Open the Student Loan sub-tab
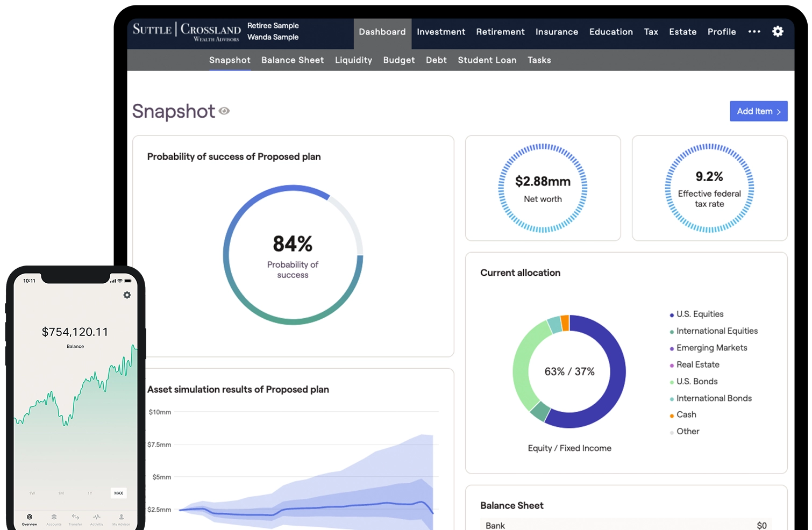The height and width of the screenshot is (530, 812). [x=487, y=60]
